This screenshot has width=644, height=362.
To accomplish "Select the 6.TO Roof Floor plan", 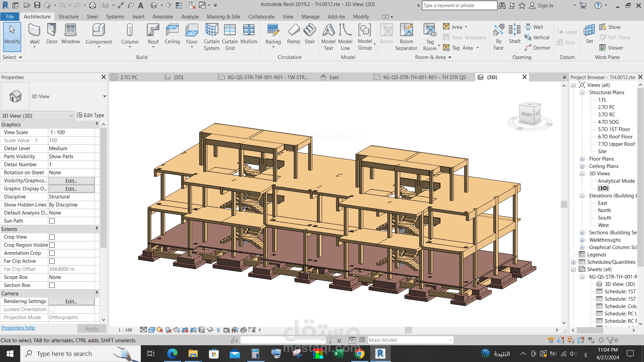I will [x=615, y=137].
